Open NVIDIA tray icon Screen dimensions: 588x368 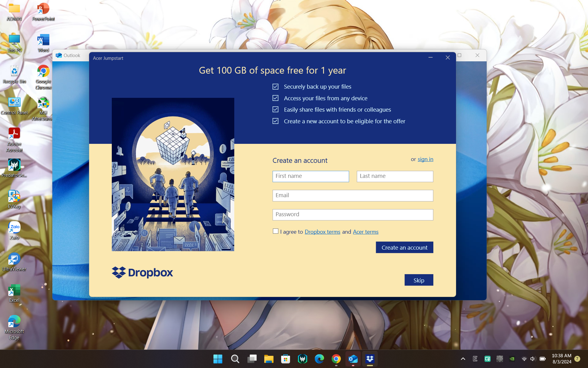pyautogui.click(x=512, y=359)
